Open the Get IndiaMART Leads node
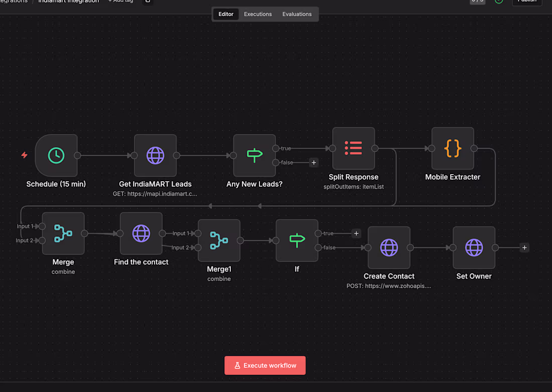This screenshot has height=392, width=552. [155, 156]
